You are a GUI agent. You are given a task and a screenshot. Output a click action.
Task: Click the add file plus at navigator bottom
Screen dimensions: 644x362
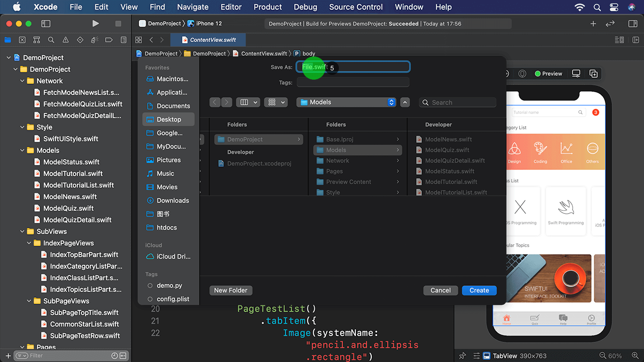8,356
